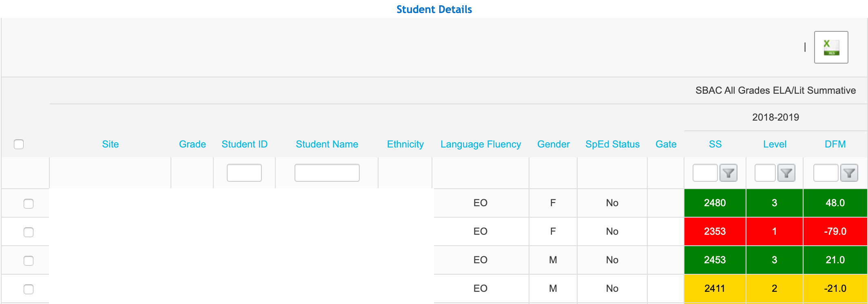Toggle the select-all checkbox in header
The width and height of the screenshot is (868, 304).
coord(19,144)
